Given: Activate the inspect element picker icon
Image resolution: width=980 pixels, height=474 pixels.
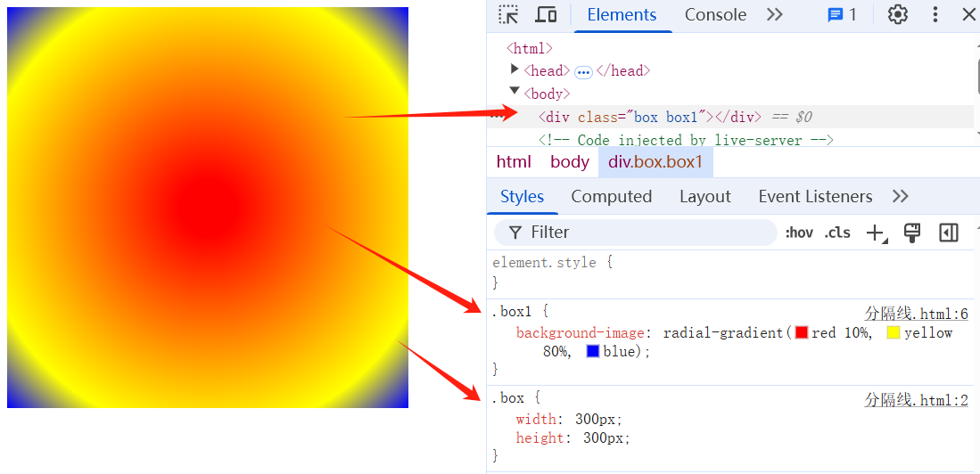Looking at the screenshot, I should click(x=508, y=14).
